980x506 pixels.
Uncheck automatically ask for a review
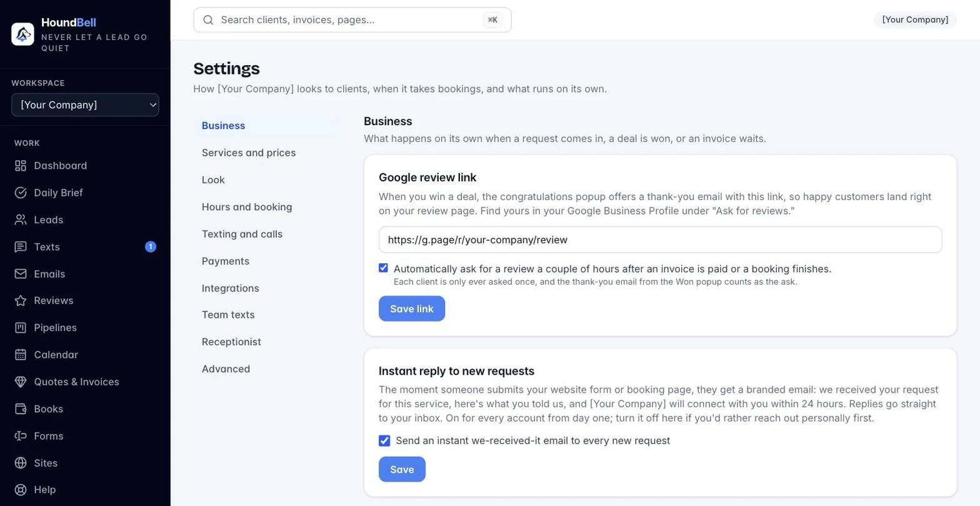pyautogui.click(x=384, y=268)
